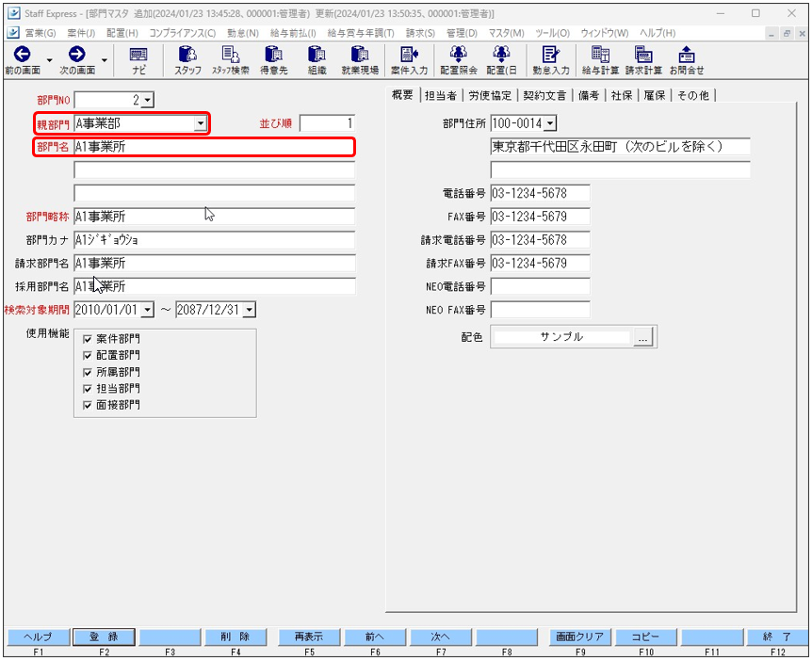Uncheck the 案件部門 checkbox

coord(88,339)
